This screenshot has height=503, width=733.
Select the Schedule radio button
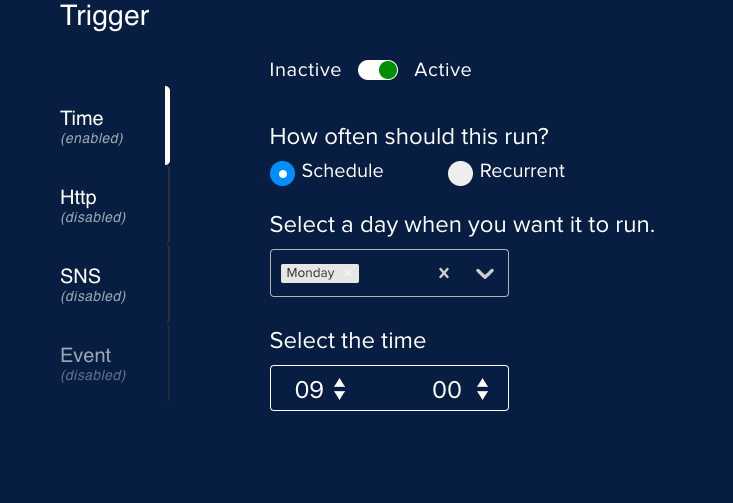point(282,173)
